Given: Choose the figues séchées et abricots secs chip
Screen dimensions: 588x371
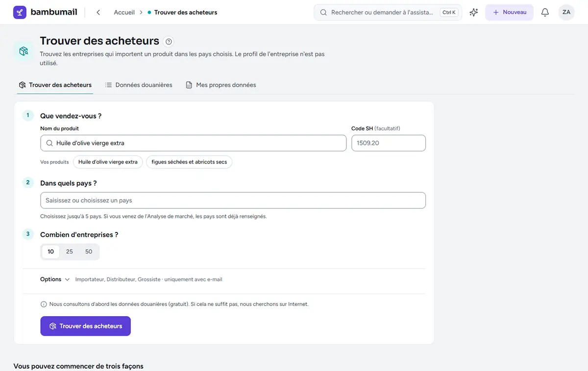Looking at the screenshot, I should coord(189,162).
